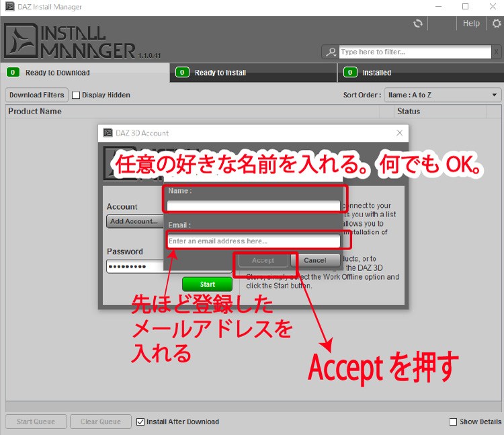Click the DAZ icon in window title bar
The image size is (504, 435).
(x=8, y=7)
